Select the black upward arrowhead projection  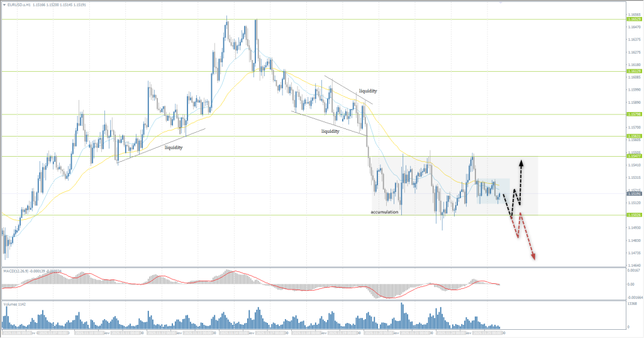click(x=521, y=162)
